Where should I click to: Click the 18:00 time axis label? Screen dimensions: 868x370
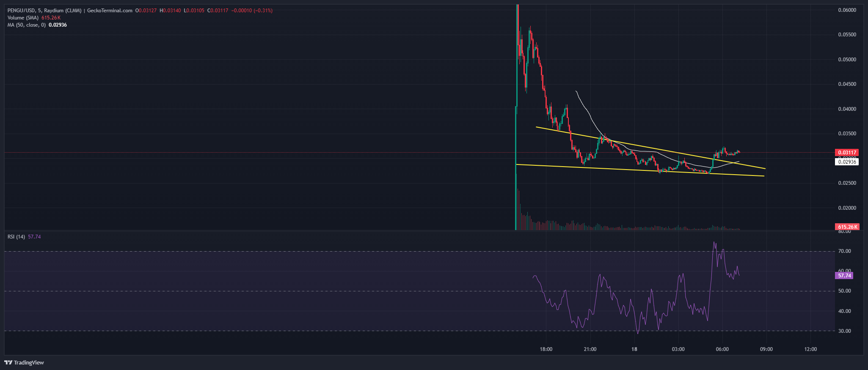coord(546,349)
